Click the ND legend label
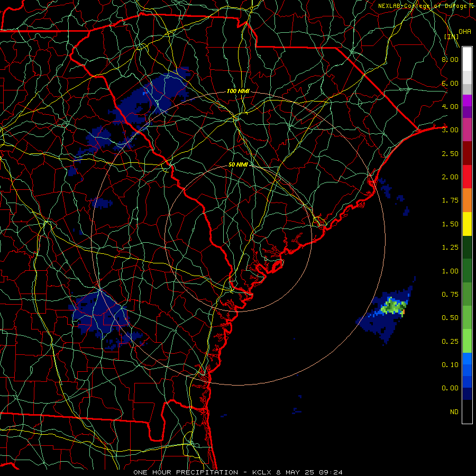Viewport: 476px width, 476px height. coord(454,412)
